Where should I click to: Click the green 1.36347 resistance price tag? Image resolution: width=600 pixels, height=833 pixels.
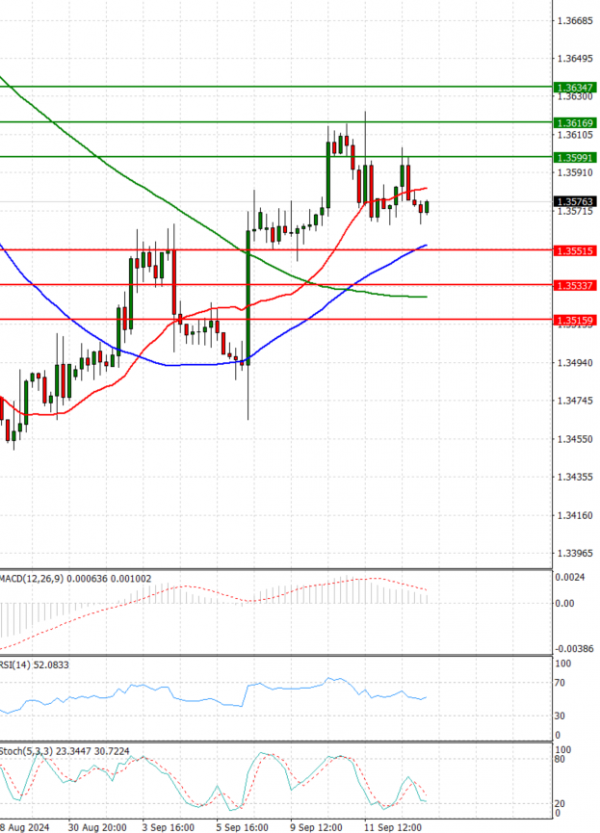575,87
